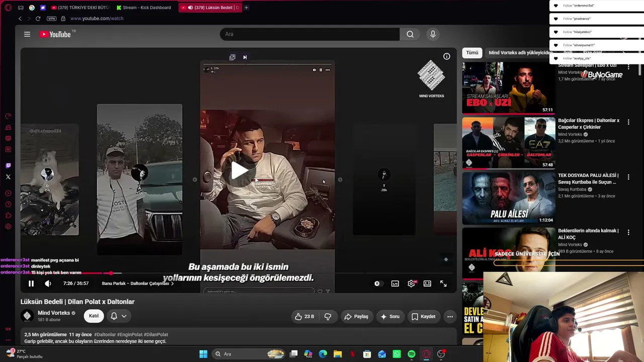
Task: Click the search magnifier button
Action: click(x=410, y=34)
